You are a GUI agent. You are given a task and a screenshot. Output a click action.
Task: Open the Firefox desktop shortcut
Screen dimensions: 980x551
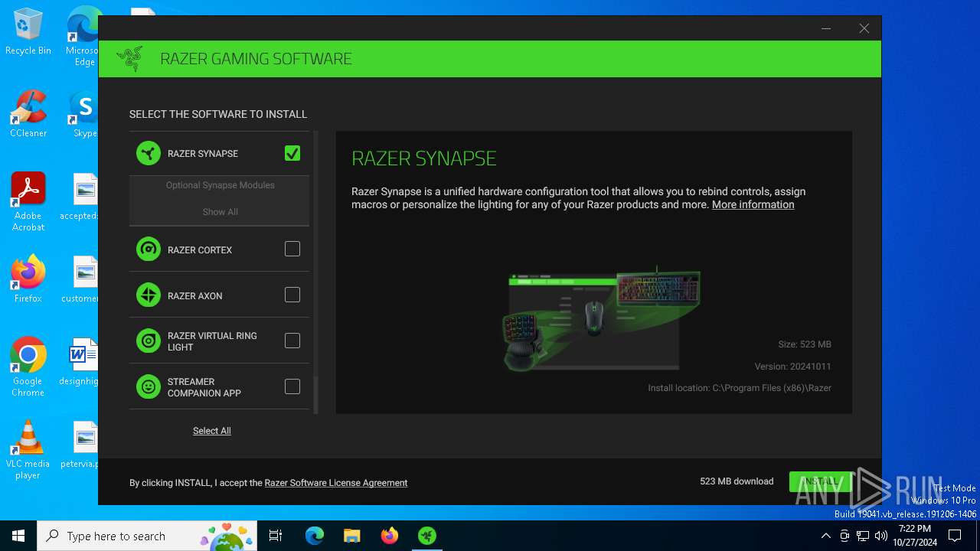coord(28,279)
